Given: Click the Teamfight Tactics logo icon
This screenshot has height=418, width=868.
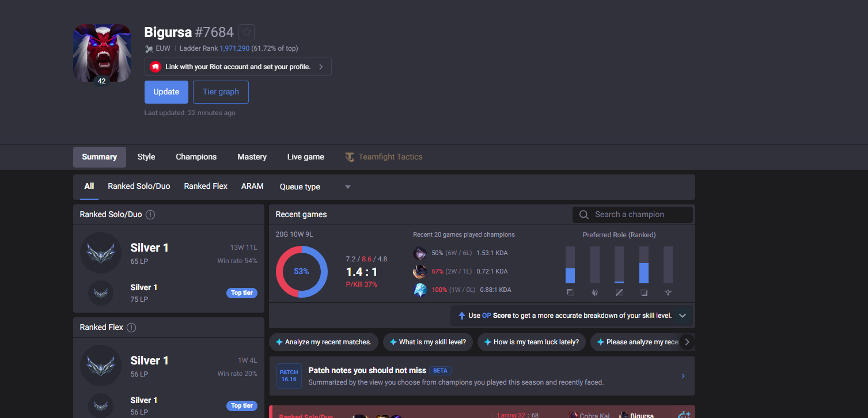Looking at the screenshot, I should pos(350,157).
